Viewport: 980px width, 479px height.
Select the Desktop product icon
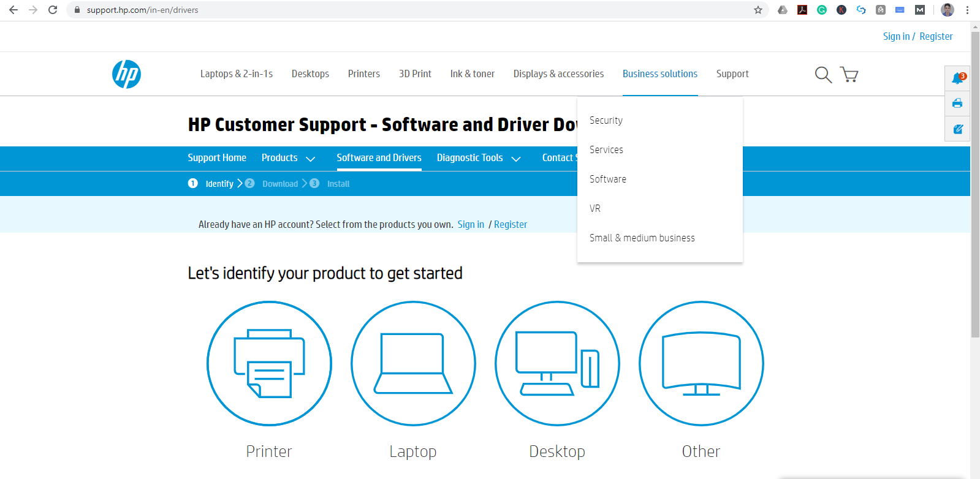click(x=557, y=363)
